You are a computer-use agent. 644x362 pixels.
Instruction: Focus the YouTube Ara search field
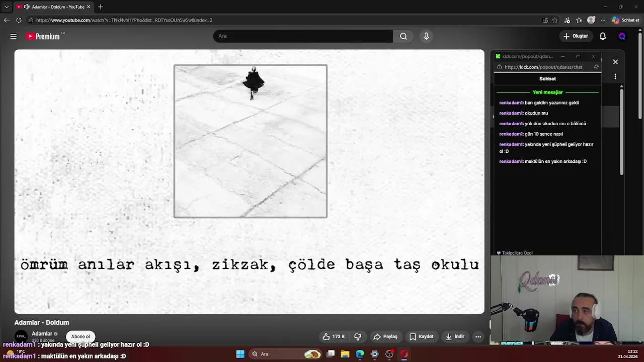303,36
